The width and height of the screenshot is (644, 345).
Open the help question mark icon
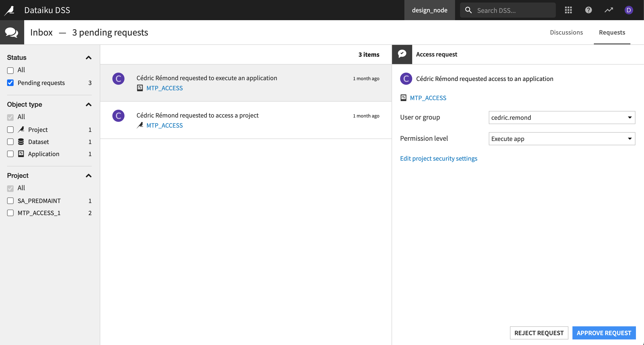(x=588, y=10)
